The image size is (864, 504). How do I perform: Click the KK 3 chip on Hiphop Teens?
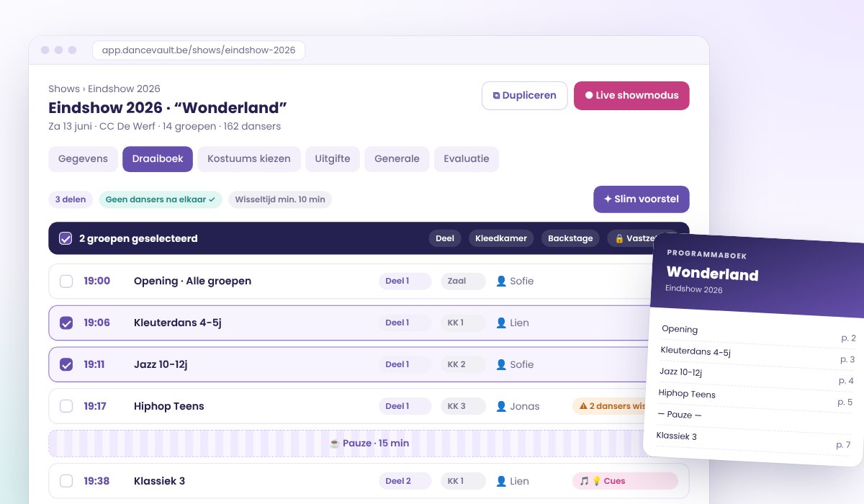[463, 407]
